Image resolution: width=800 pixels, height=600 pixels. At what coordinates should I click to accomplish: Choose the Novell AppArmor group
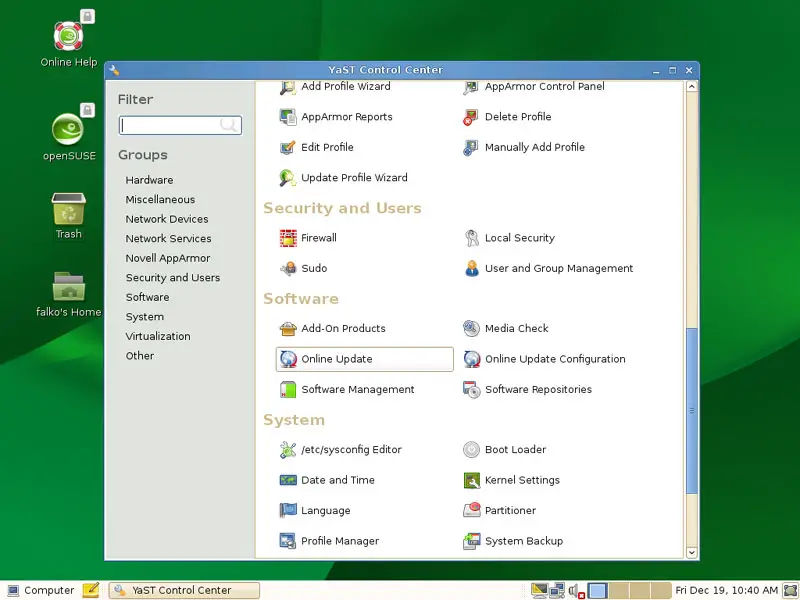pyautogui.click(x=168, y=258)
